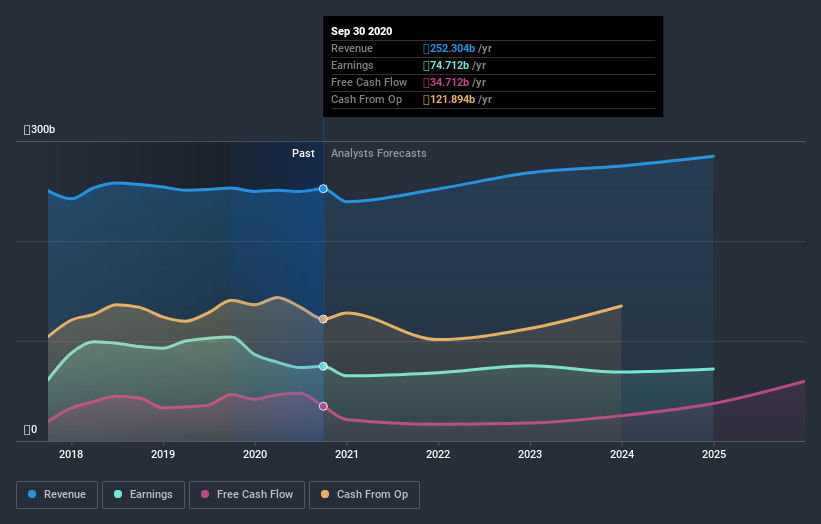The height and width of the screenshot is (524, 821).
Task: Click the 2024 x-axis label
Action: click(x=622, y=454)
